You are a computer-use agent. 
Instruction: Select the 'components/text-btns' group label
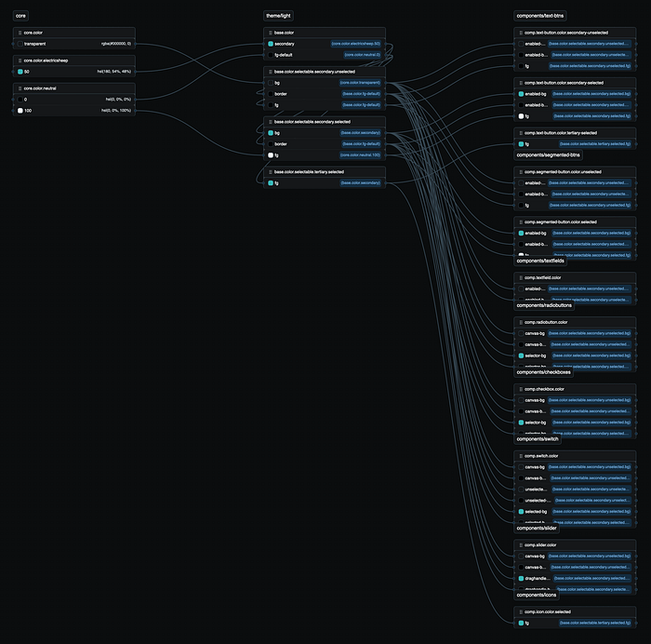click(x=539, y=16)
